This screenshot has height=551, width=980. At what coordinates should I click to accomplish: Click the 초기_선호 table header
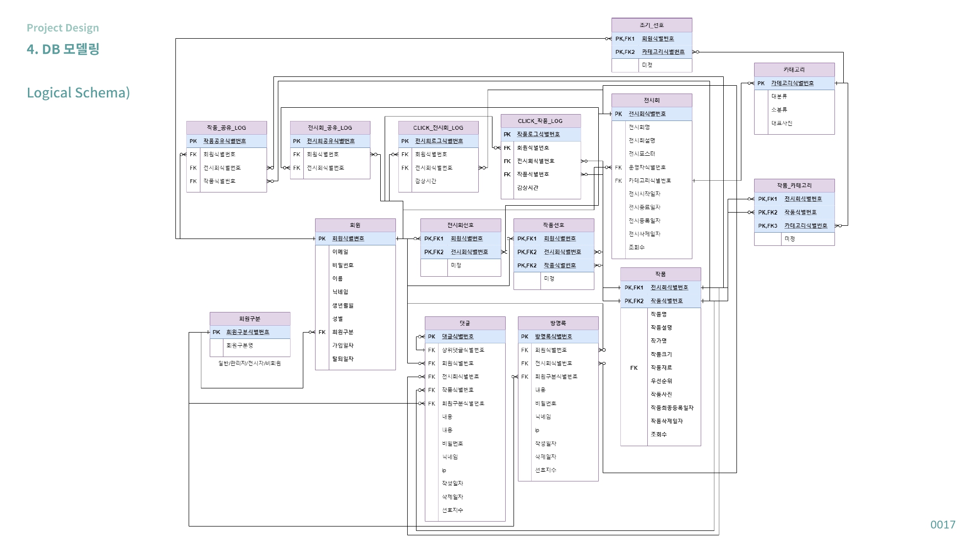point(651,25)
